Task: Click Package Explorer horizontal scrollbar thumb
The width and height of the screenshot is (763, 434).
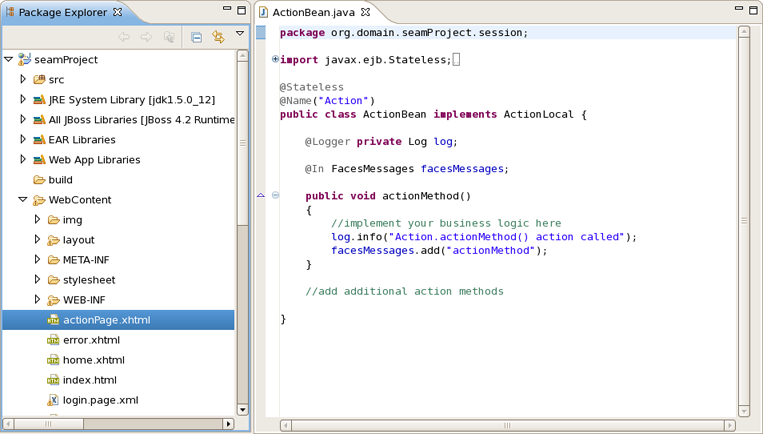Action: click(x=48, y=424)
